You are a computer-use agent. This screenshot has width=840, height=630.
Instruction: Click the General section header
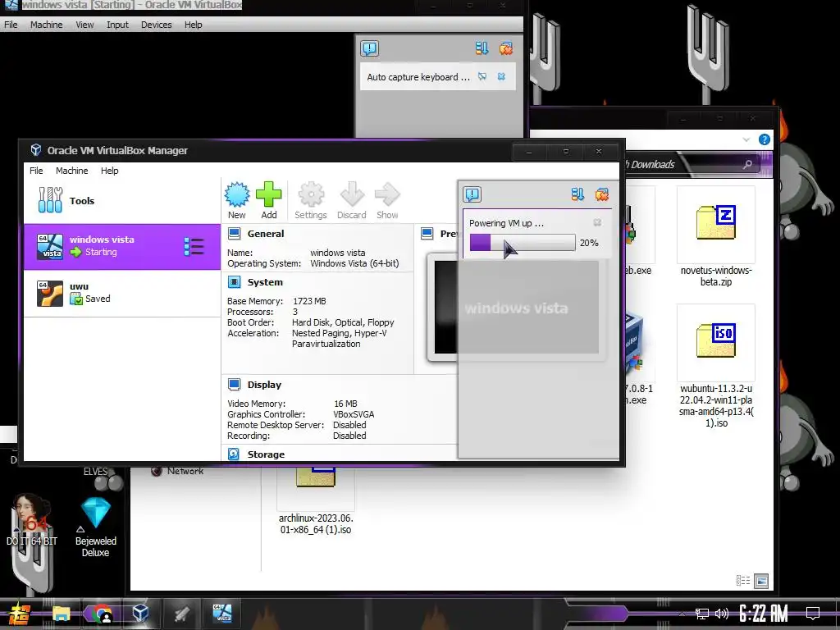coord(266,234)
